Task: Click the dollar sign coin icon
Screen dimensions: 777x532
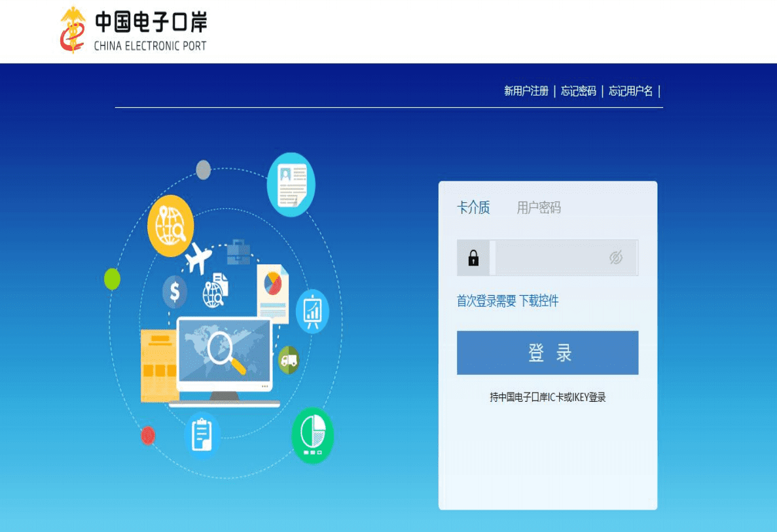Action: pos(175,291)
